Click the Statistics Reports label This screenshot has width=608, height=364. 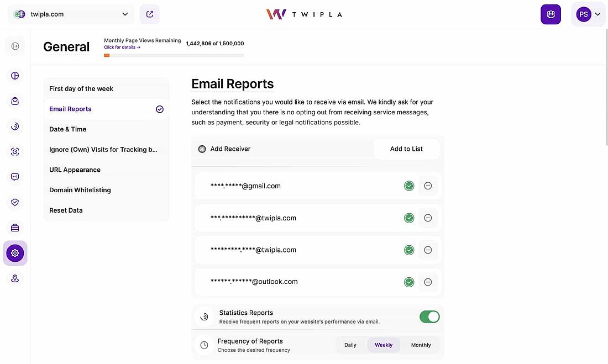tap(246, 313)
